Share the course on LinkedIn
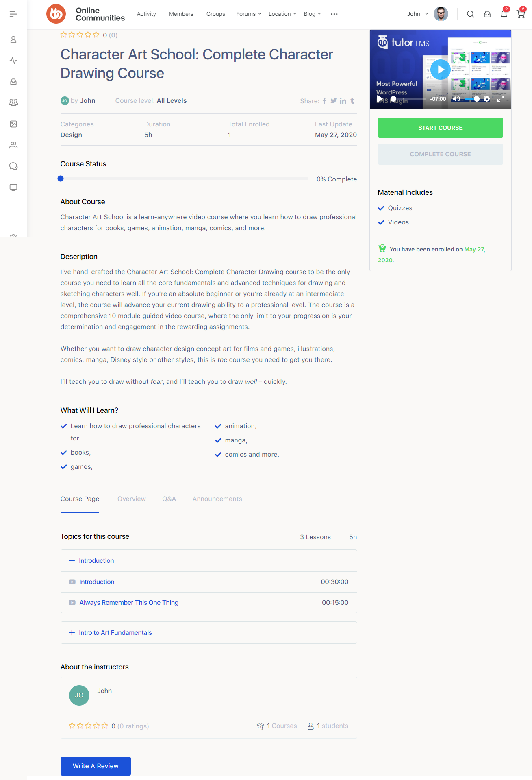Screen dimensions: 532x780 [x=343, y=101]
